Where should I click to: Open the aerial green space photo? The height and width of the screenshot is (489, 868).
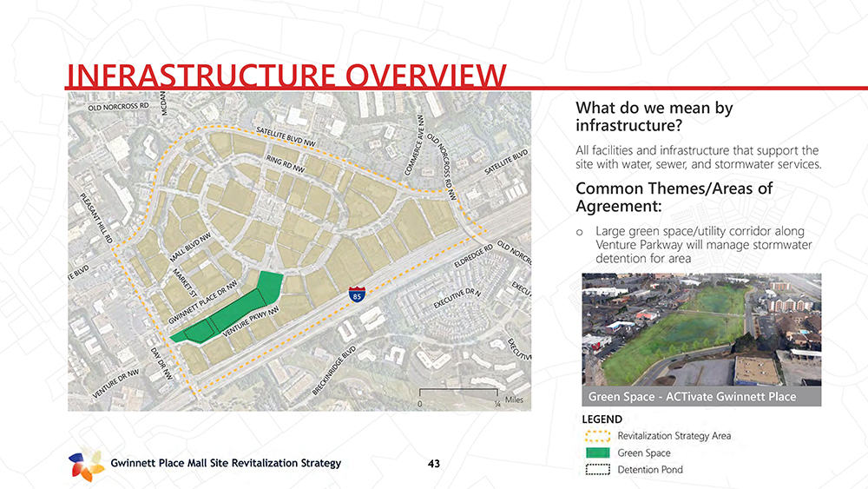pyautogui.click(x=700, y=330)
